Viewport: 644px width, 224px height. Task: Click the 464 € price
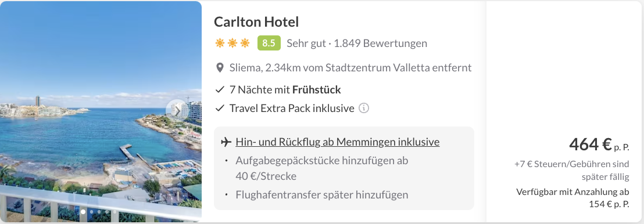click(x=591, y=144)
